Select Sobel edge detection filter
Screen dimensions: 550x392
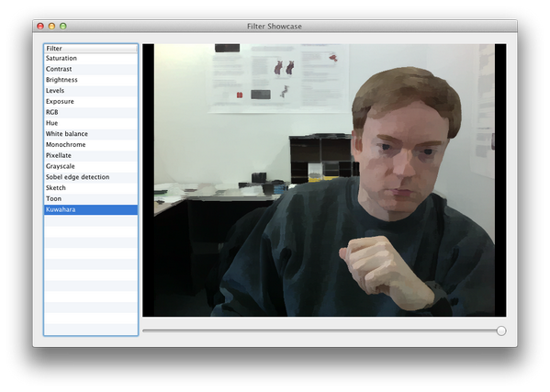[x=91, y=177]
